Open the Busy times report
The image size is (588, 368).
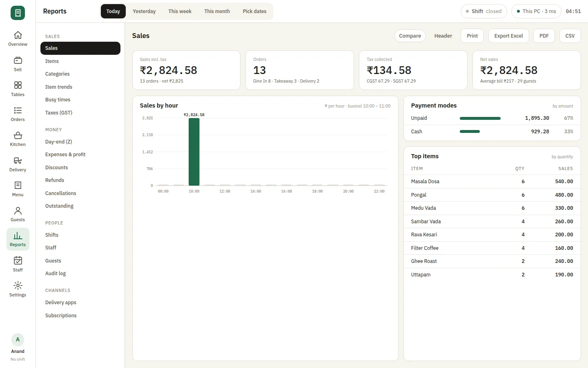tap(80, 100)
